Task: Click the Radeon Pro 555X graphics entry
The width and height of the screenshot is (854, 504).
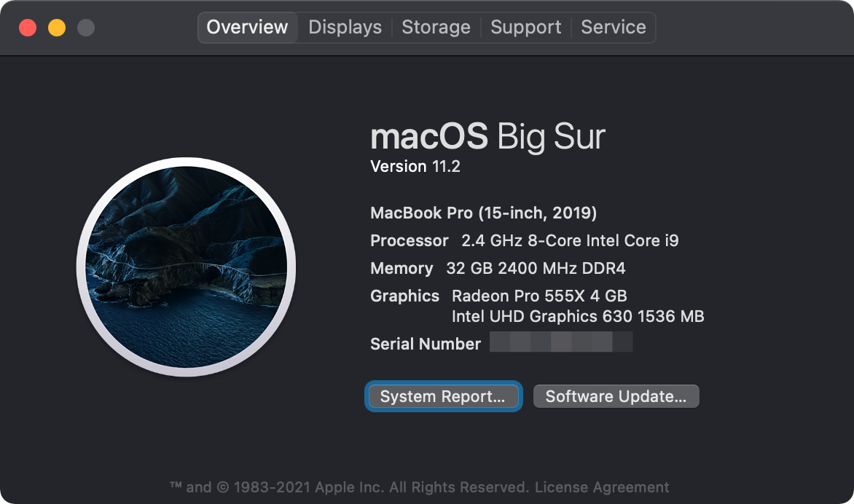Action: coord(539,296)
